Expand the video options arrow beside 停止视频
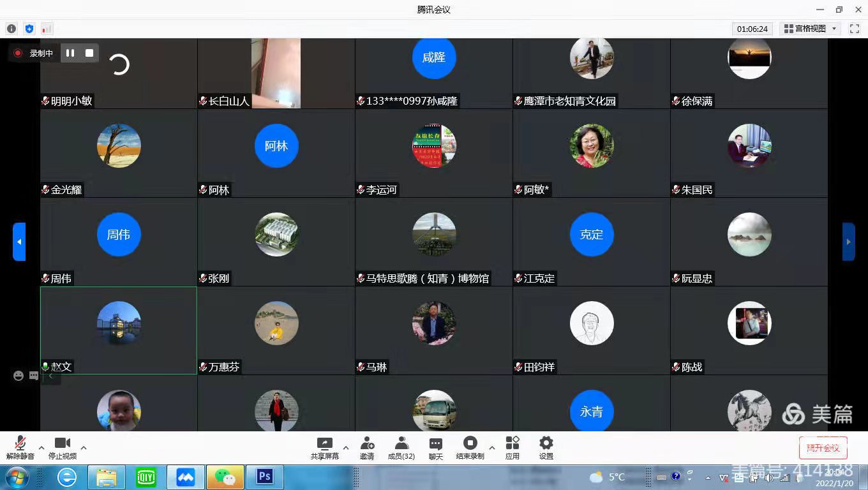The width and height of the screenshot is (868, 490). point(84,447)
